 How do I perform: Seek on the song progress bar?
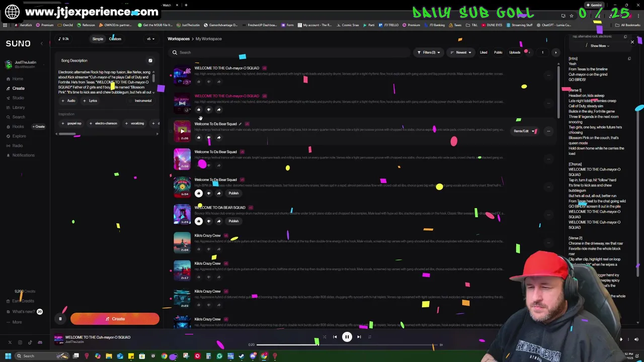(347, 345)
